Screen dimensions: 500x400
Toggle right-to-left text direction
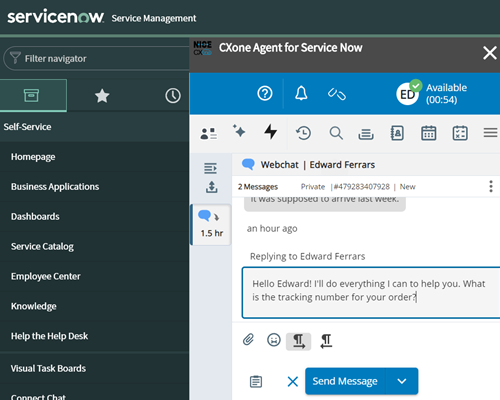pos(326,342)
